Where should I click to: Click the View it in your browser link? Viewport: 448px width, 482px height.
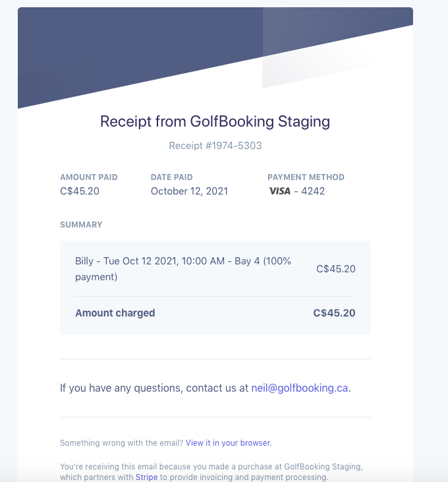(229, 443)
